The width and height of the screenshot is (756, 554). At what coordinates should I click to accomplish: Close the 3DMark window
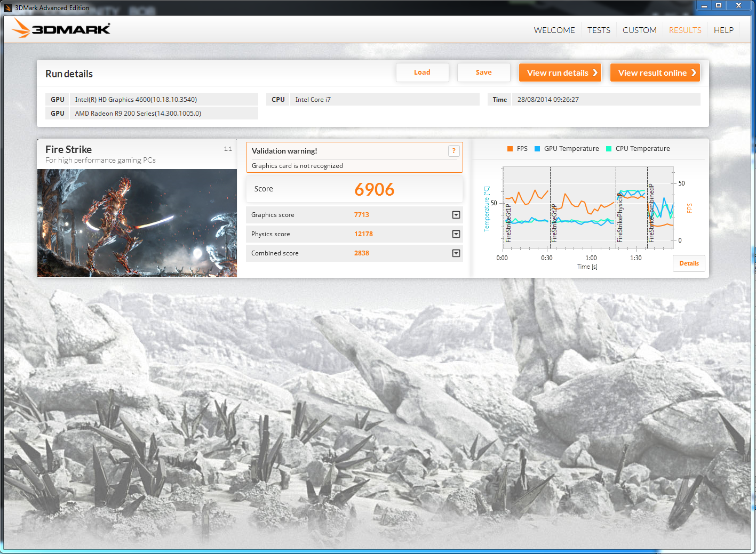[x=738, y=6]
